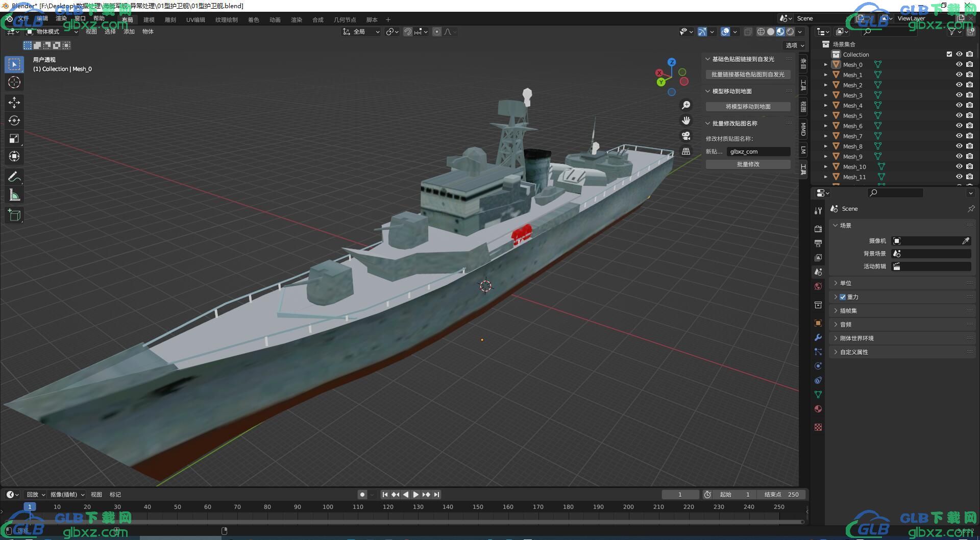Open the 添加 menu in viewport header
Image resolution: width=980 pixels, height=540 pixels.
pyautogui.click(x=129, y=32)
